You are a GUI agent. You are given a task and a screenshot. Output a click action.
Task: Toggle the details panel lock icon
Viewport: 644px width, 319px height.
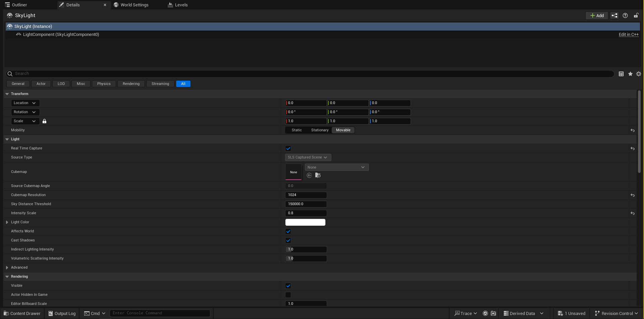coord(636,15)
